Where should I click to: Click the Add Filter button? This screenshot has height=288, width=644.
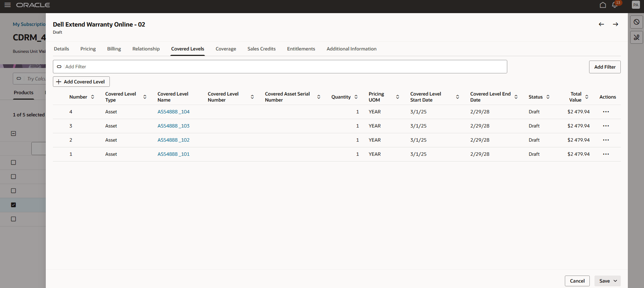coord(605,67)
